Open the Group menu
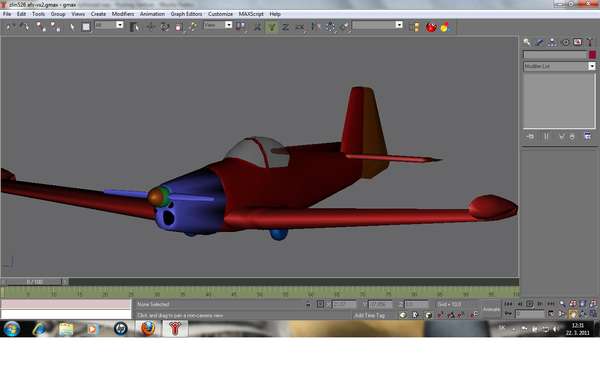This screenshot has height=391, width=600. (x=58, y=14)
